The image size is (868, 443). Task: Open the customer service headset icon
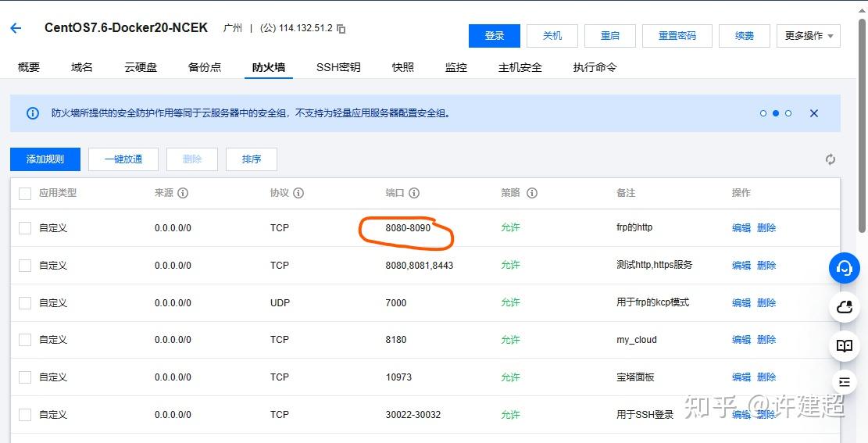click(845, 268)
